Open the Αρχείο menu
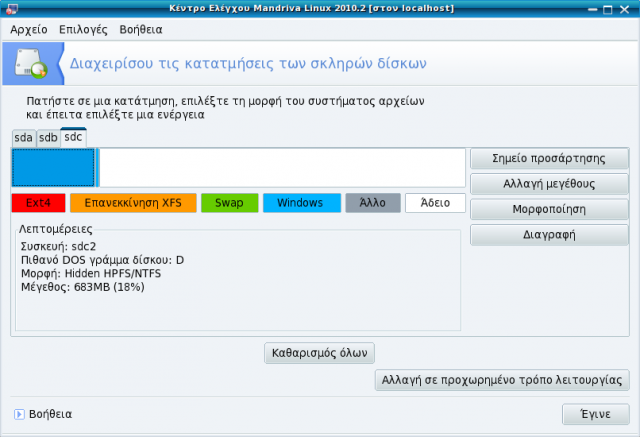640x437 pixels. click(29, 29)
